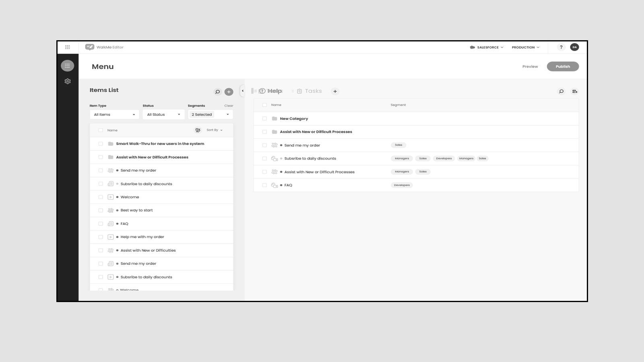The width and height of the screenshot is (644, 362).
Task: Open the apps grid launcher icon
Action: [x=68, y=47]
